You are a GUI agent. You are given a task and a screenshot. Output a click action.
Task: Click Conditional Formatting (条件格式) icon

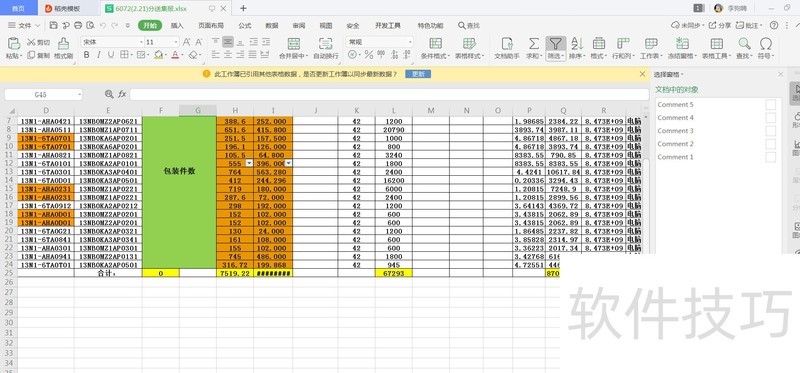[435, 43]
